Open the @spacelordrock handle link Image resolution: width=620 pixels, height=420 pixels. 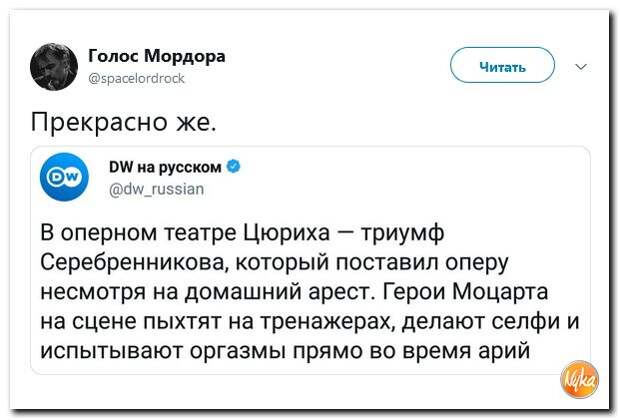tap(136, 77)
